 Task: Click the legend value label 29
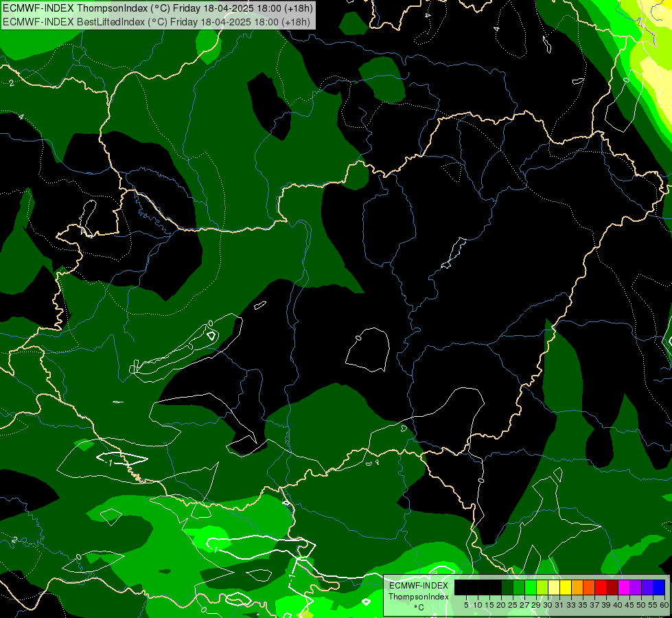tap(535, 605)
